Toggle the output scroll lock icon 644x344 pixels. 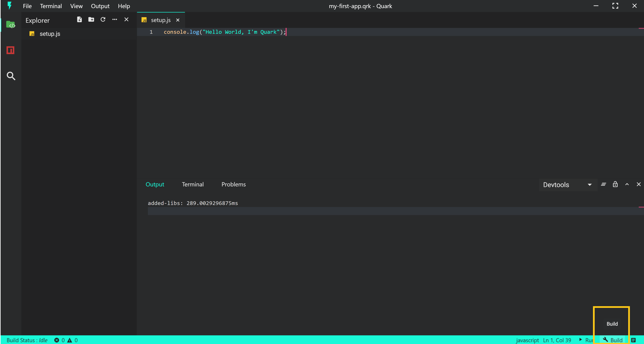click(x=615, y=184)
